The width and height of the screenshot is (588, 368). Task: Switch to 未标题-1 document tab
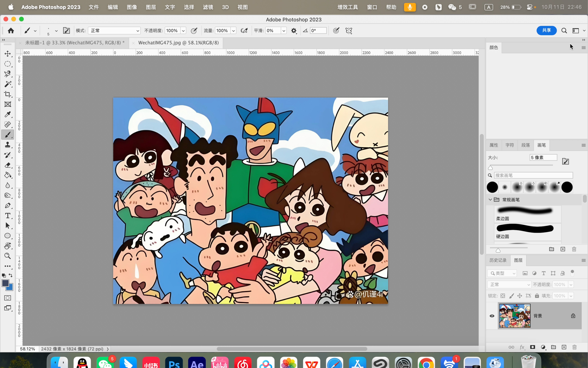[75, 43]
